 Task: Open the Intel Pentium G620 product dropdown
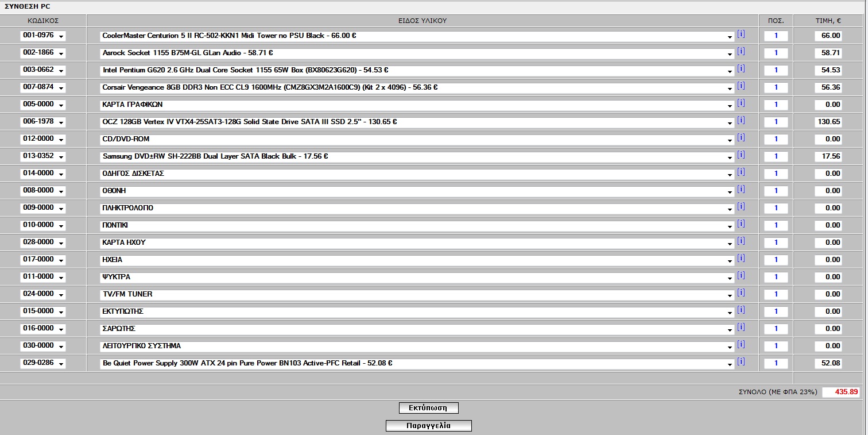[417, 70]
